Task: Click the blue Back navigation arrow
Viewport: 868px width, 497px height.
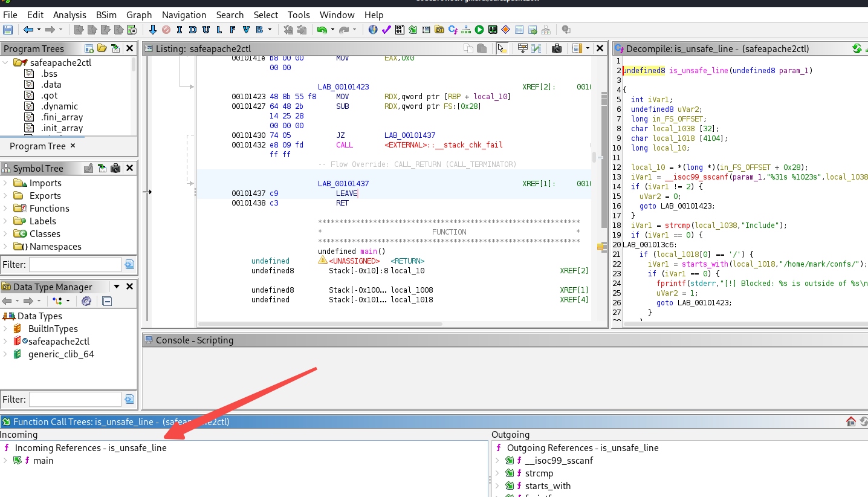Action: [28, 30]
